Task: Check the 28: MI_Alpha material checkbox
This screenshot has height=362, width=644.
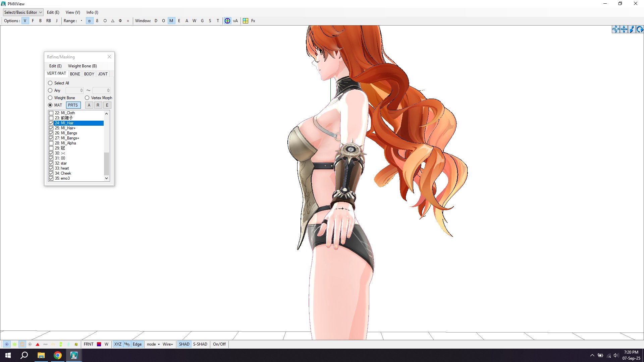Action: pyautogui.click(x=51, y=143)
